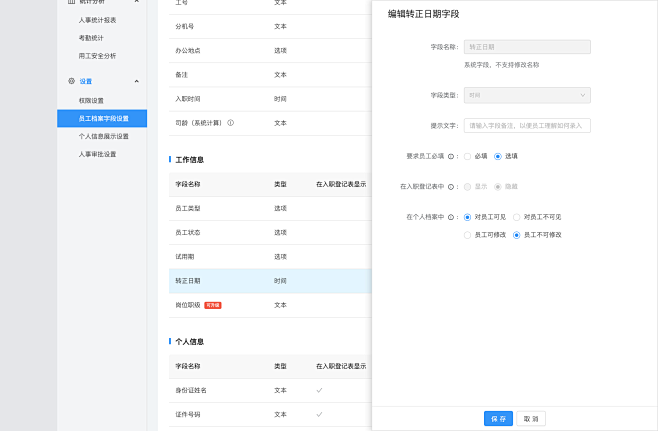
Task: Open 考勤统计 in the sidebar
Action: (91, 38)
